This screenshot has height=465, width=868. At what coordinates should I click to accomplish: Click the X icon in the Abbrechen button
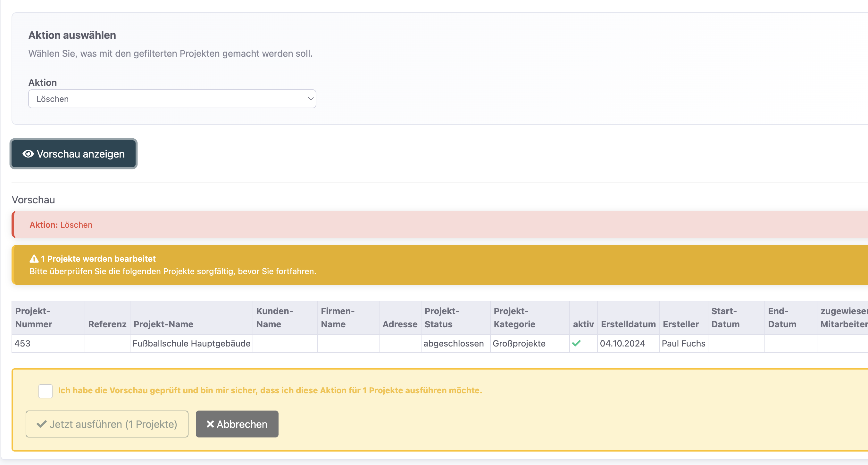[210, 424]
